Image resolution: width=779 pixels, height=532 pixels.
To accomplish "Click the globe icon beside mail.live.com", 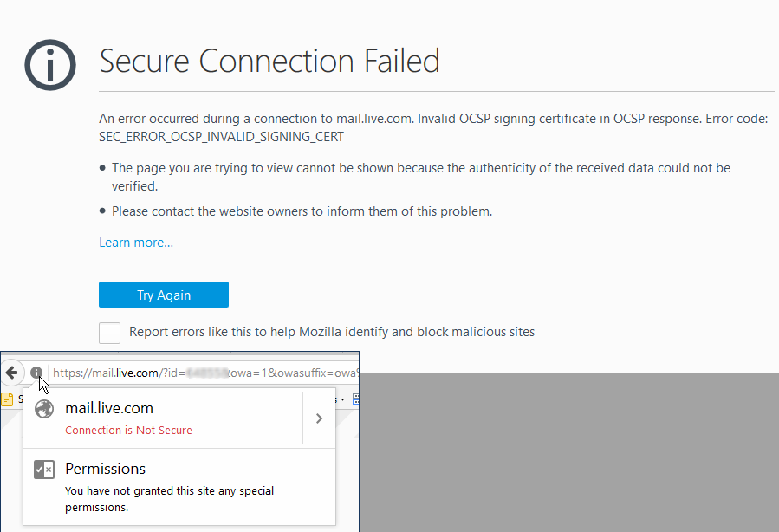I will [44, 409].
